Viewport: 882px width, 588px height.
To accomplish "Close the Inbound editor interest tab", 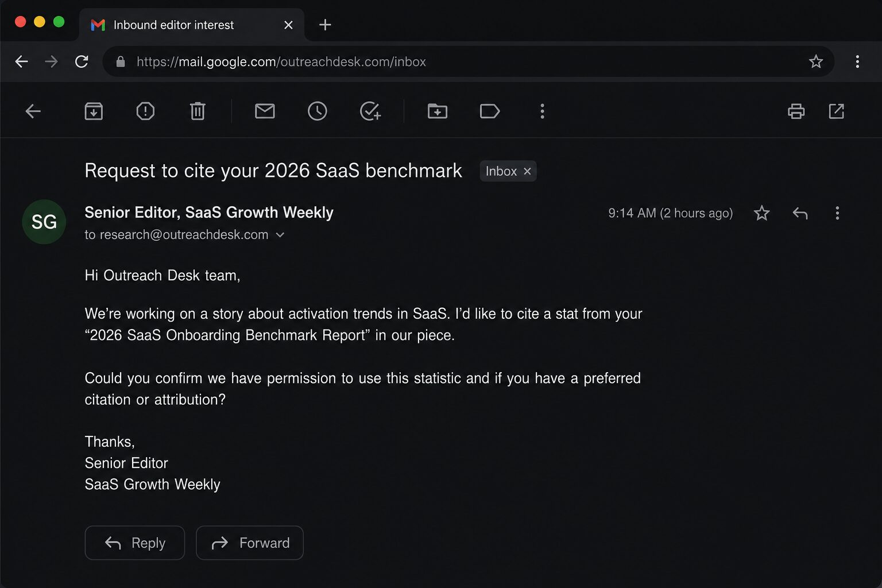I will pyautogui.click(x=288, y=25).
